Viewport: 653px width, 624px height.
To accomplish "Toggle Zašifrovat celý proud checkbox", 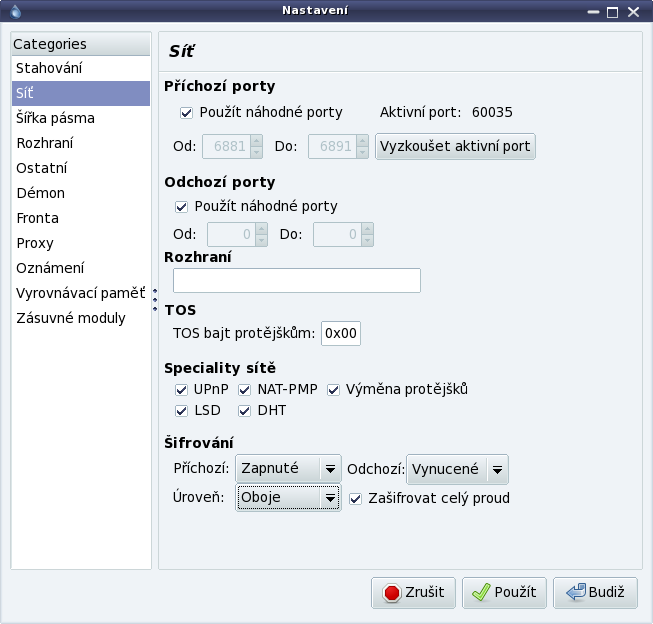I will (x=355, y=499).
